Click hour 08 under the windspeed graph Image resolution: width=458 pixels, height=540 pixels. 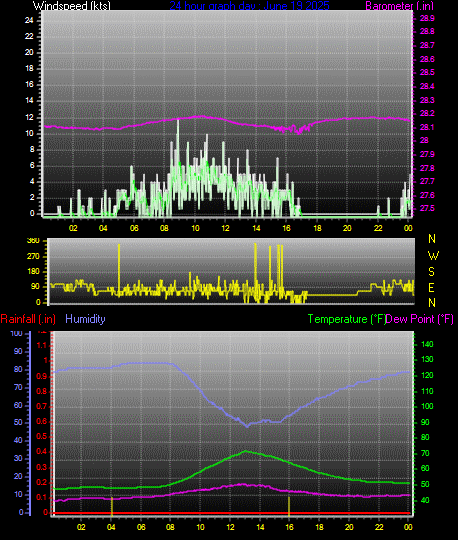164,228
